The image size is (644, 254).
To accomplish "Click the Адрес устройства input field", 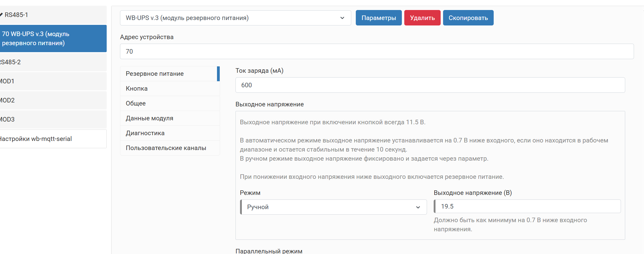I will [376, 52].
